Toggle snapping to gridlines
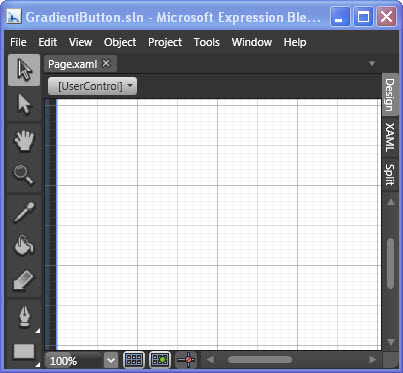Screen dimensions: 403x373 click(x=160, y=360)
